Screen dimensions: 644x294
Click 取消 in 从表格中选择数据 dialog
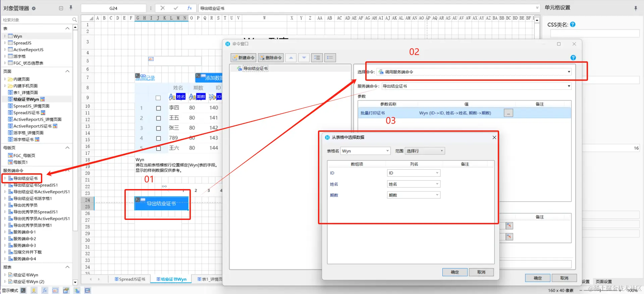(x=481, y=272)
